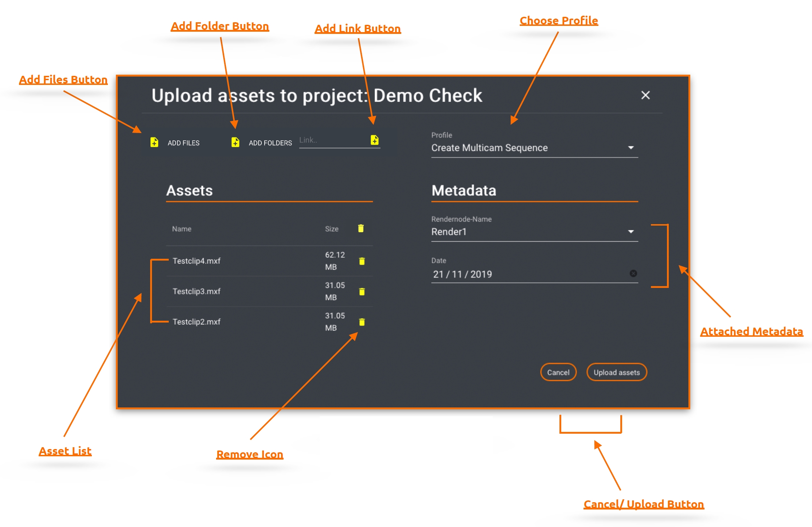Click the Add Folders document icon

click(235, 142)
